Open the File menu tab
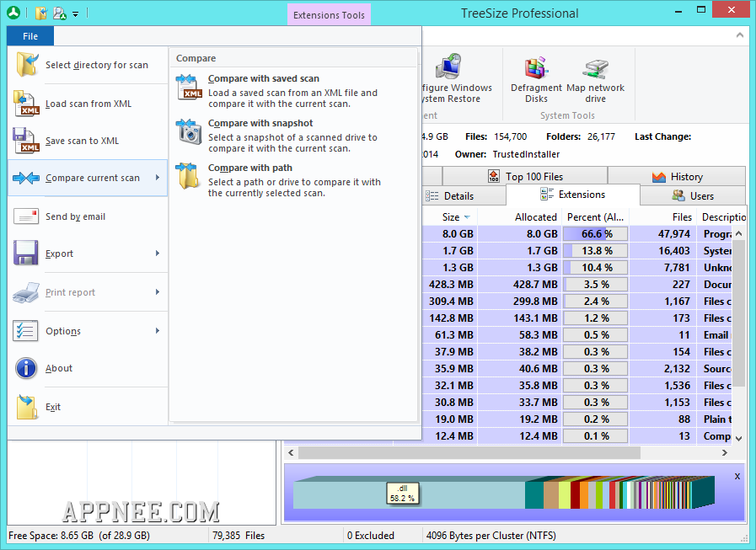The image size is (756, 550). [x=30, y=36]
